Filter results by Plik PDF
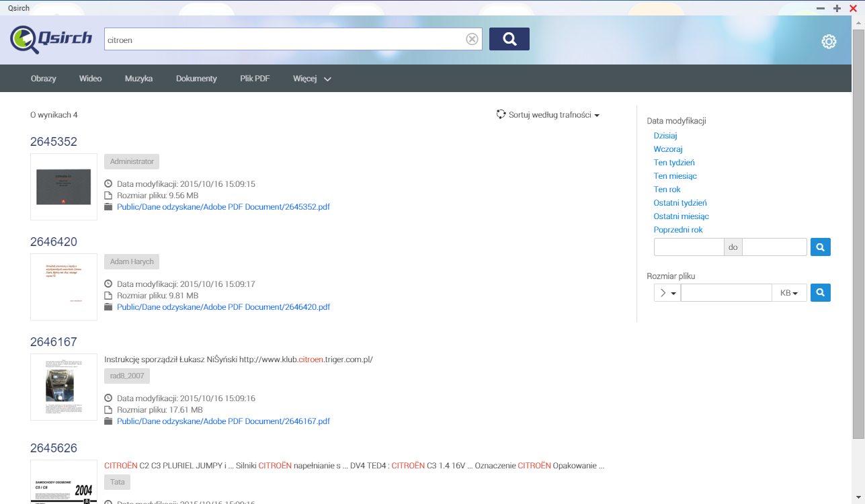Screen dimensions: 865x504 coord(255,79)
